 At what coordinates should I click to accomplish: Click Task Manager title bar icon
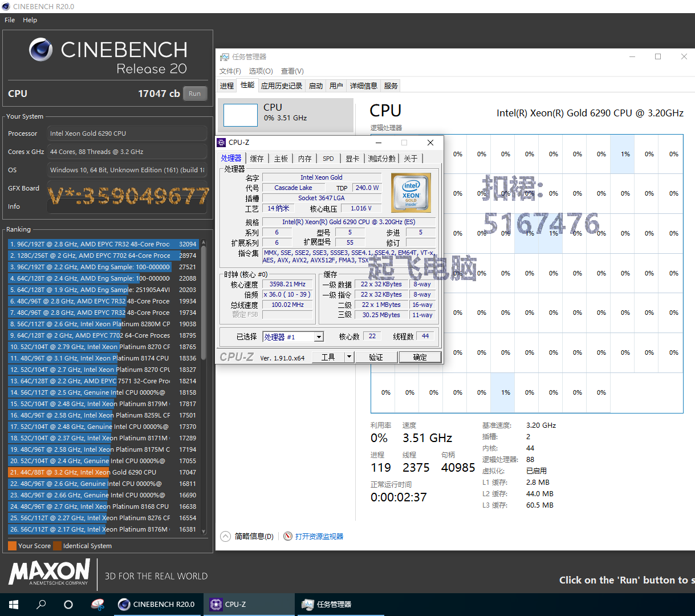(x=223, y=57)
